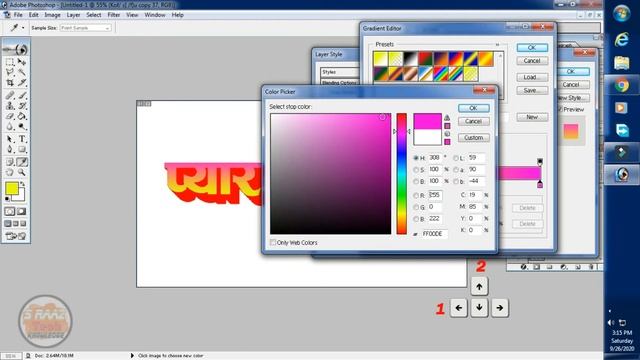Screen dimensions: 640x360
Task: Select the S saturation radio button
Action: coord(416,170)
